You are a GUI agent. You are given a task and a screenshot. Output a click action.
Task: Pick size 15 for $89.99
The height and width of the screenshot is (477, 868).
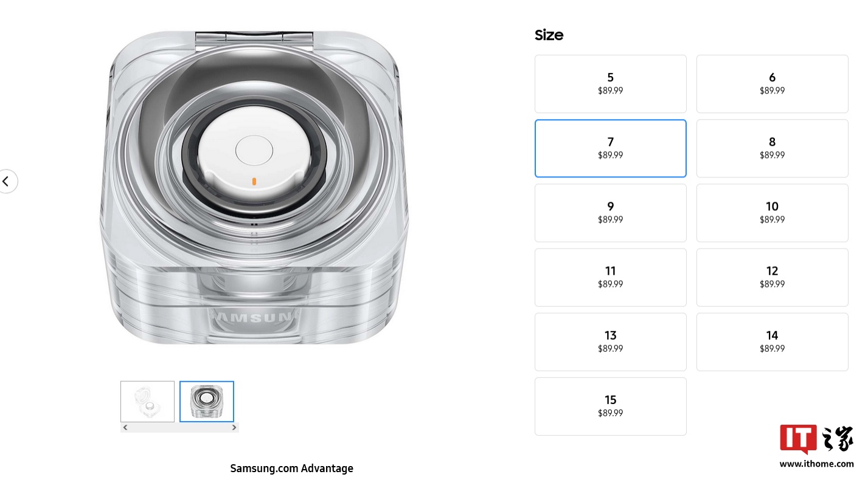pos(610,406)
